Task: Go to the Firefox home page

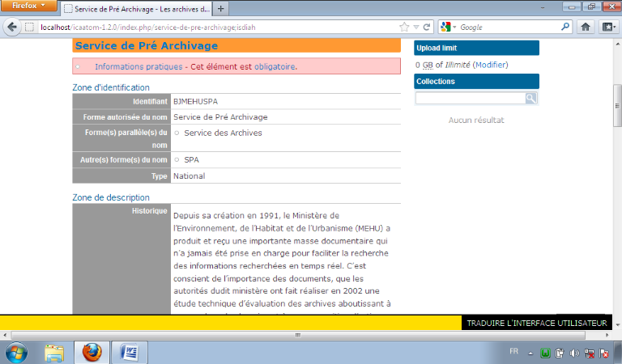Action: [x=586, y=27]
